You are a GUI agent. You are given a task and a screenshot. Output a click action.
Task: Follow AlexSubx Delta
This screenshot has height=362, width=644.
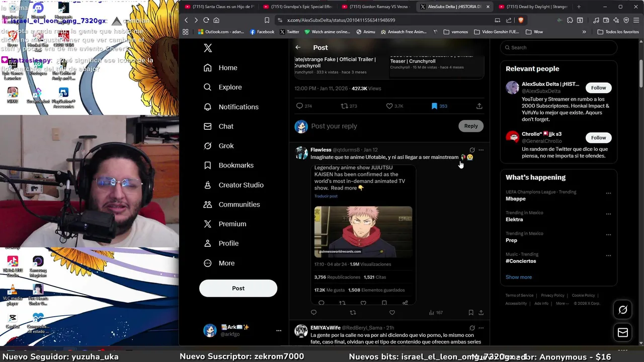(598, 88)
